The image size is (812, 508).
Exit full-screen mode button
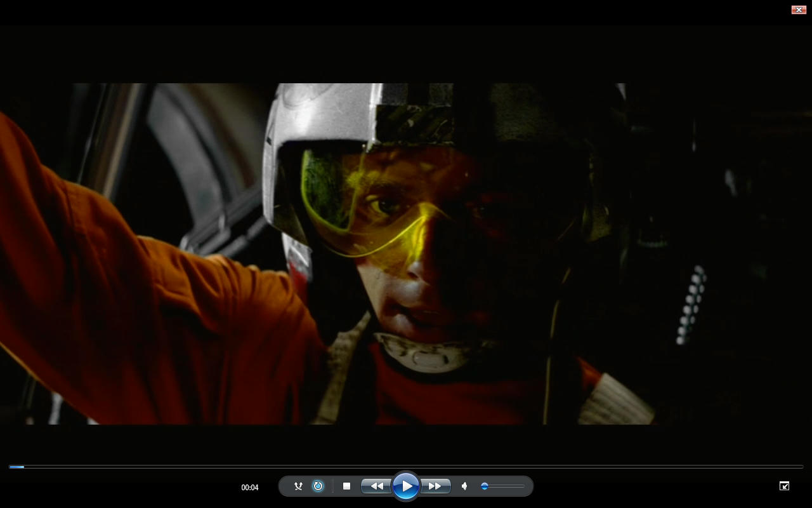(x=784, y=486)
